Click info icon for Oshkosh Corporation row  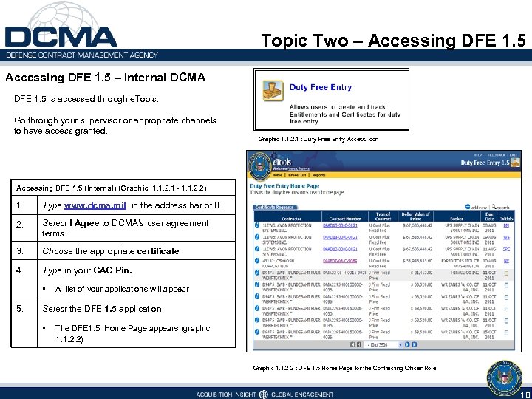[257, 261]
